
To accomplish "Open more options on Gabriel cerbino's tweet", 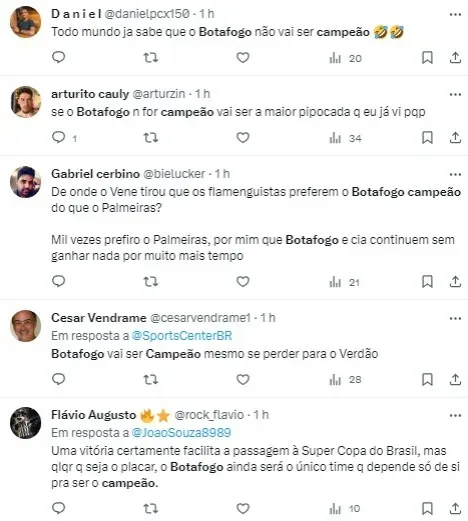I will (x=455, y=174).
